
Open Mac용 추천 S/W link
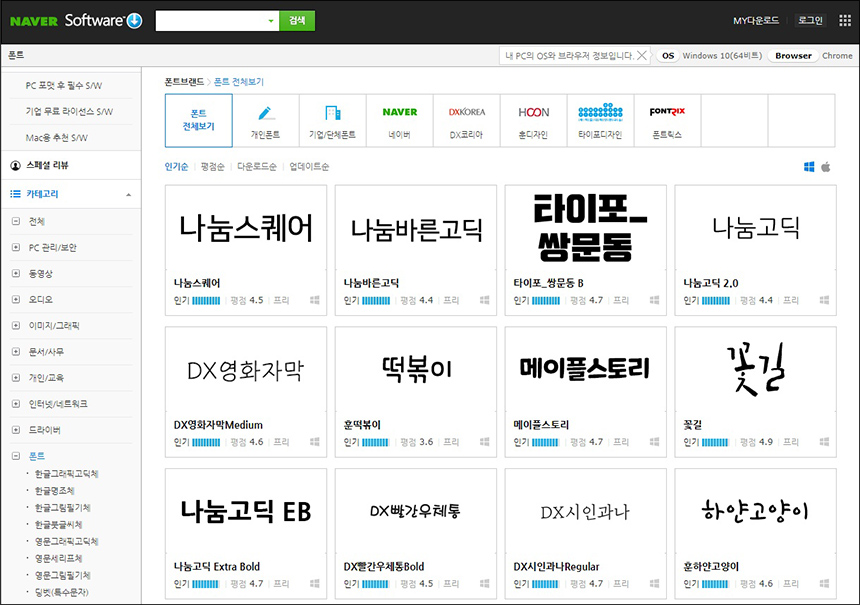pyautogui.click(x=56, y=138)
